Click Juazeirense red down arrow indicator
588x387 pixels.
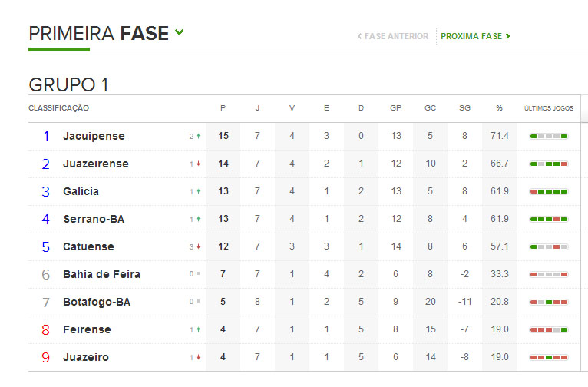click(198, 164)
